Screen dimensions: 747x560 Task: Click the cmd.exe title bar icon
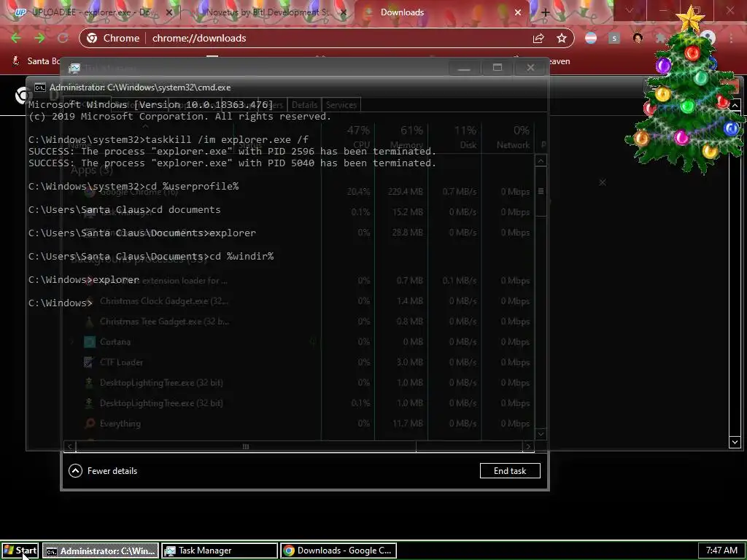coord(40,87)
